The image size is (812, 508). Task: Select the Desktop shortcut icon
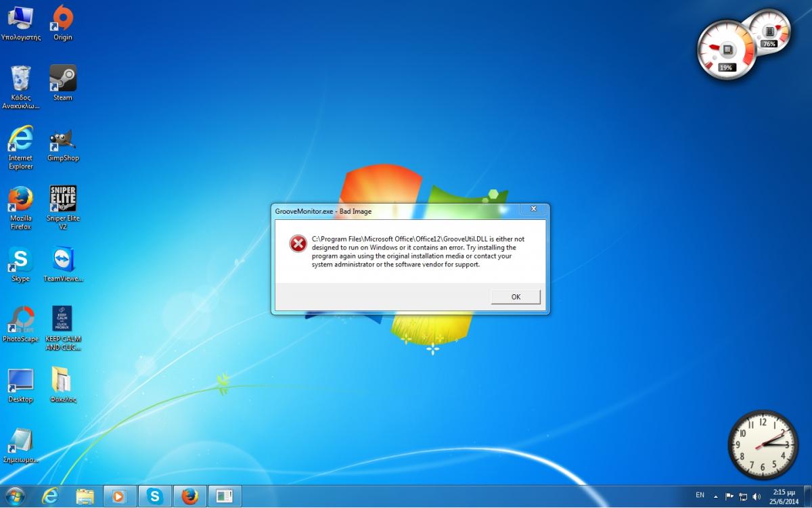[x=20, y=385]
